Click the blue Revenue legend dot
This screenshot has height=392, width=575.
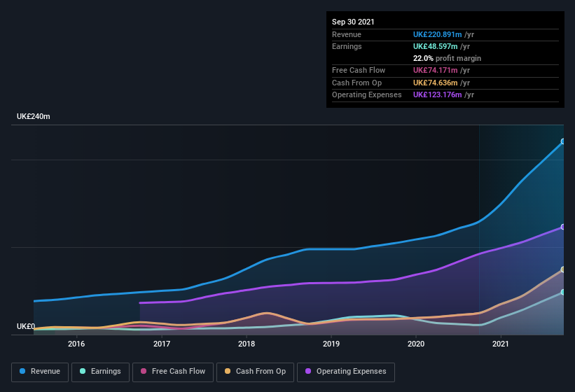click(x=23, y=371)
